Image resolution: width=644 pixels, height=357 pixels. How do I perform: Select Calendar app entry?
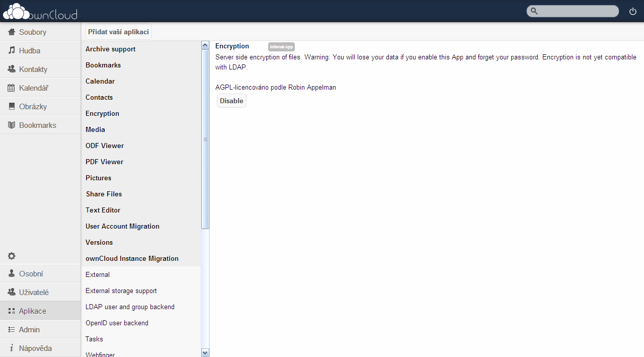pos(141,81)
